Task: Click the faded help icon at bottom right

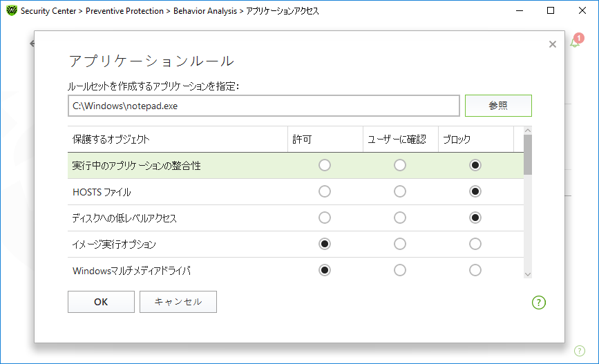Action: [x=579, y=350]
